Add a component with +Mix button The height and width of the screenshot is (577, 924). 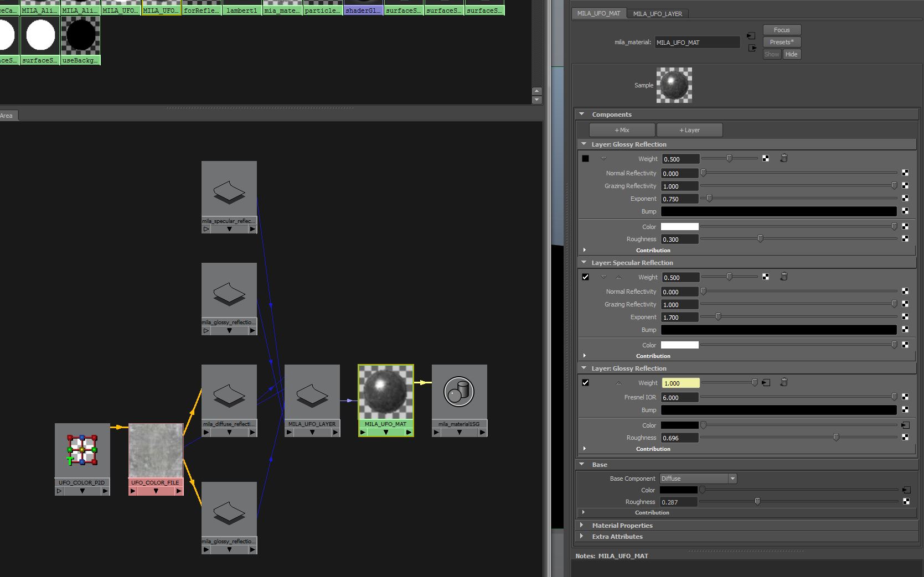622,130
